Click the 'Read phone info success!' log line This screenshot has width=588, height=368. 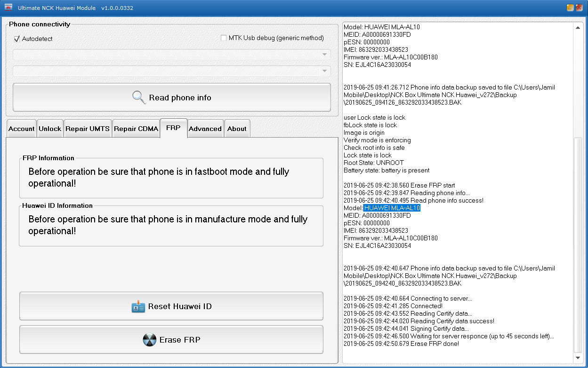[x=413, y=200]
